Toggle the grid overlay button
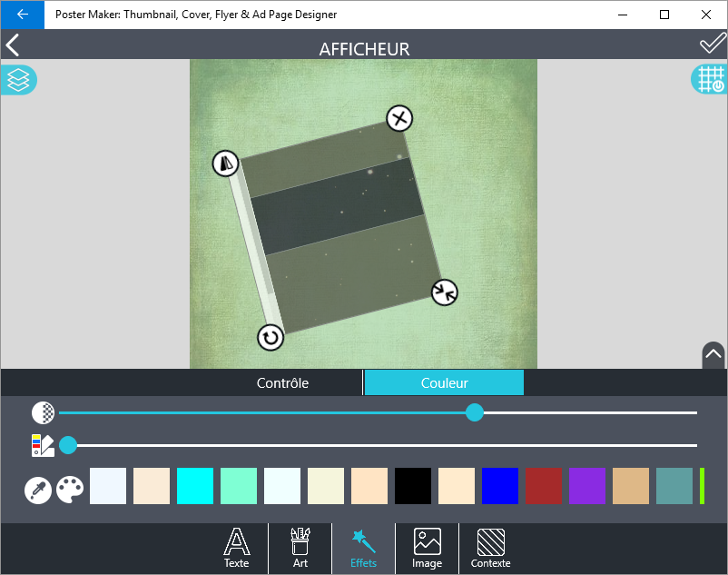Image resolution: width=728 pixels, height=575 pixels. (x=710, y=79)
